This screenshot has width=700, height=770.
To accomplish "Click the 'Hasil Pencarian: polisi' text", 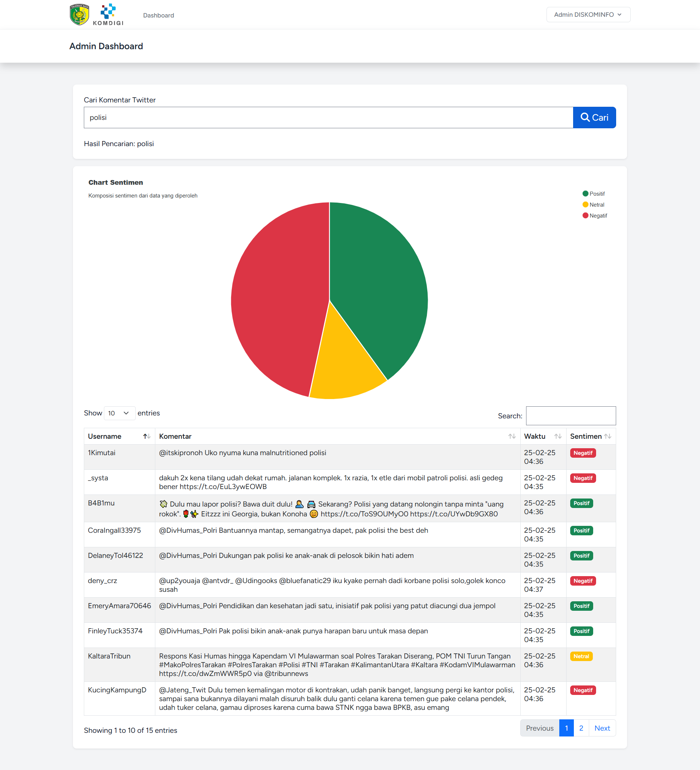I will pos(119,144).
